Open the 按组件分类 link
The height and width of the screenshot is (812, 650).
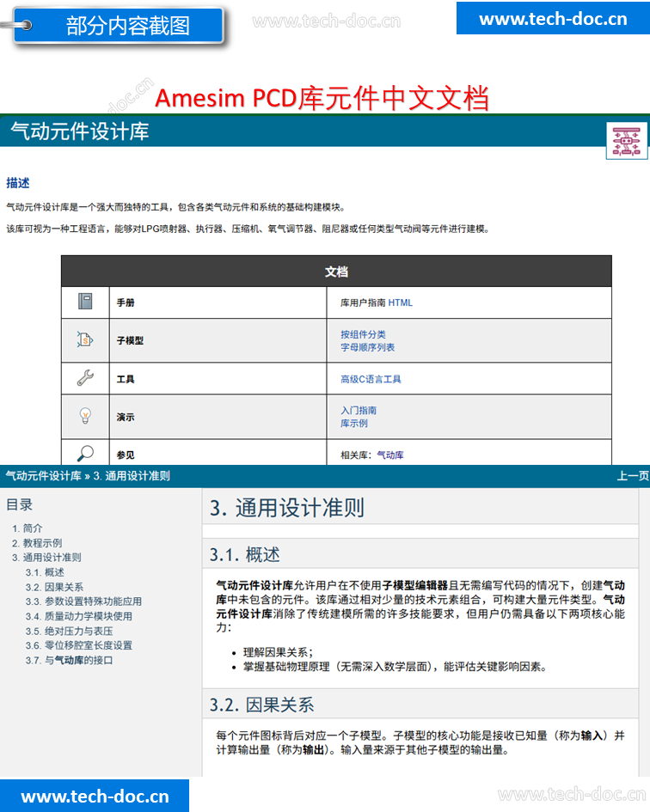pyautogui.click(x=363, y=334)
